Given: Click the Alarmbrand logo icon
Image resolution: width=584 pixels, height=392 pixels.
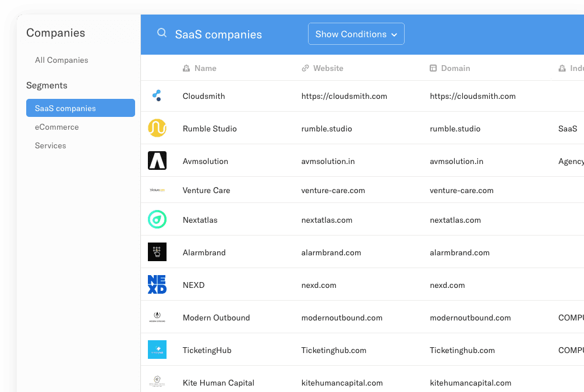Looking at the screenshot, I should [157, 252].
